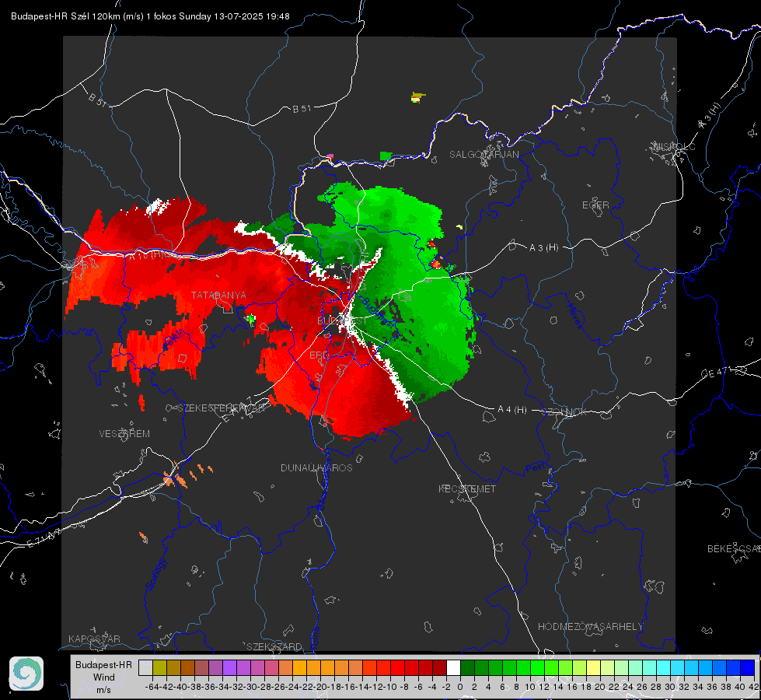Pick the yellow swatch between 18 and 20

click(594, 667)
